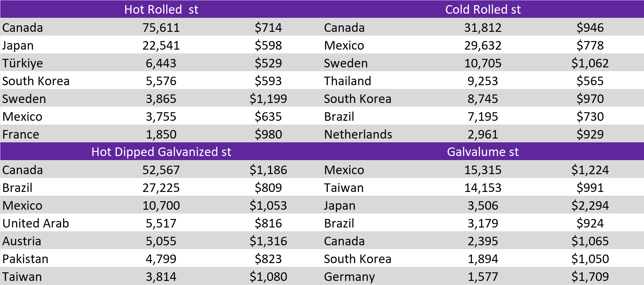Select the 75,611 tonnage value

pyautogui.click(x=161, y=28)
